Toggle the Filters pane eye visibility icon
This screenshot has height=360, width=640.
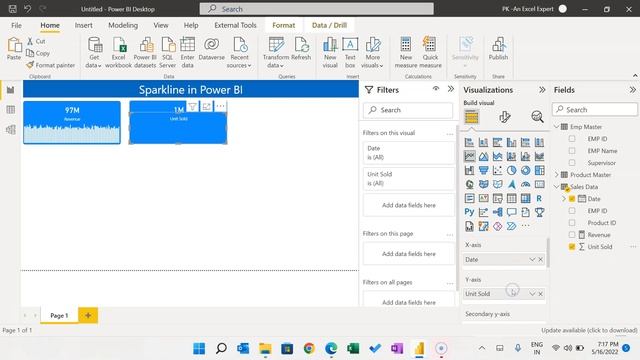pos(436,89)
